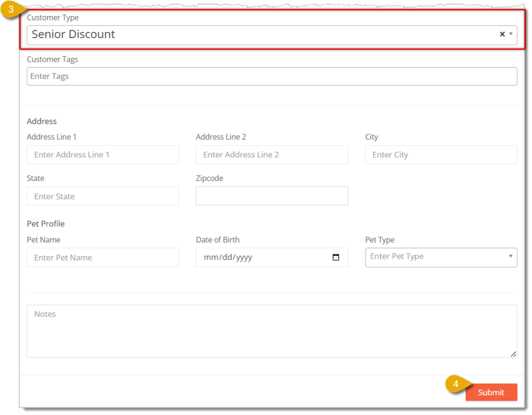The width and height of the screenshot is (532, 415).
Task: Click the Date of Birth date field
Action: click(272, 258)
